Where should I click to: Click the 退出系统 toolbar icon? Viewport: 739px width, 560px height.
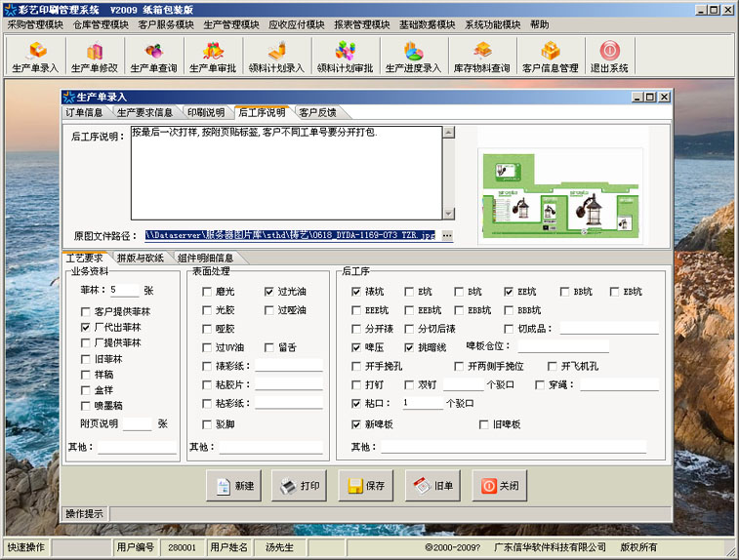pyautogui.click(x=609, y=57)
